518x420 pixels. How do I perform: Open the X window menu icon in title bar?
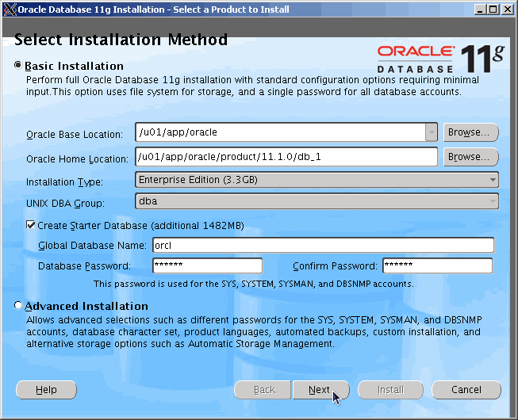pos(9,10)
